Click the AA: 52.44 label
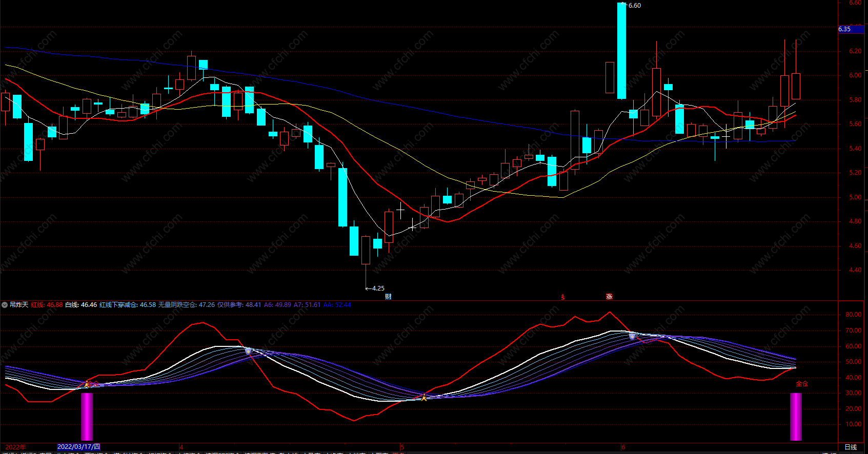This screenshot has height=454, width=868. 337,305
